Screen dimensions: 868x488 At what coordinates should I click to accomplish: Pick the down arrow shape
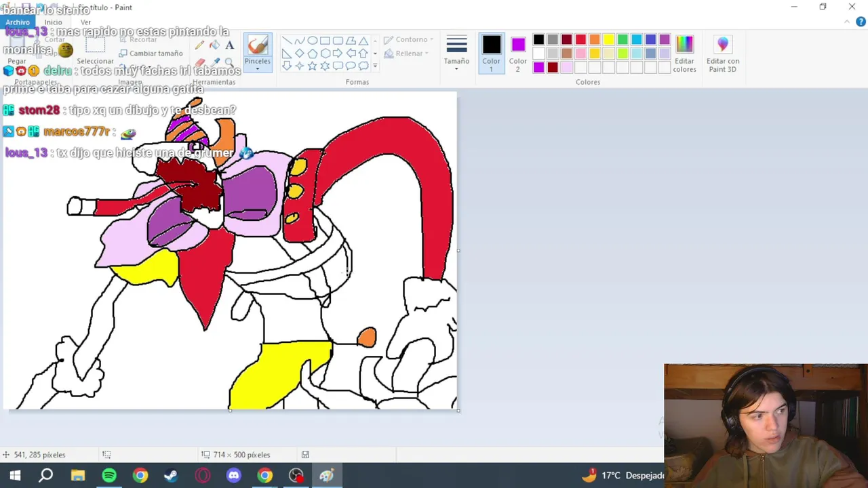tap(286, 66)
